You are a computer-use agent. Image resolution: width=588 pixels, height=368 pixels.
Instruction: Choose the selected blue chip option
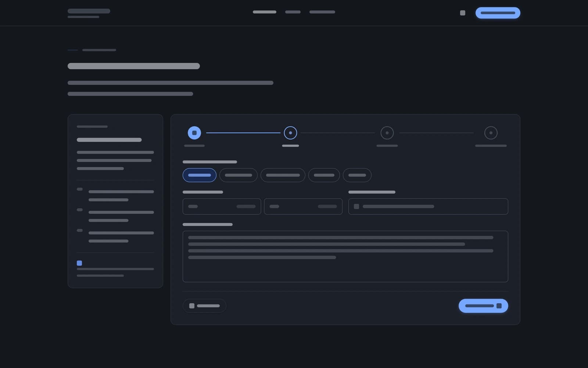[x=200, y=175]
